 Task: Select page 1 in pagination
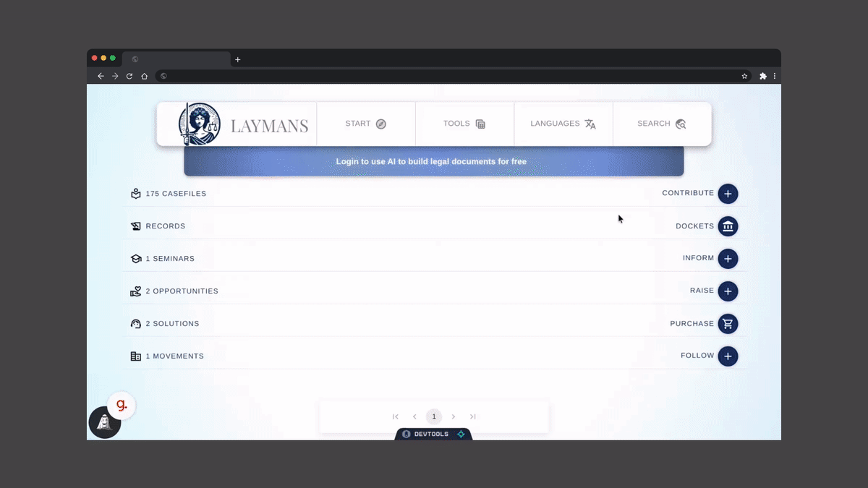coord(433,416)
